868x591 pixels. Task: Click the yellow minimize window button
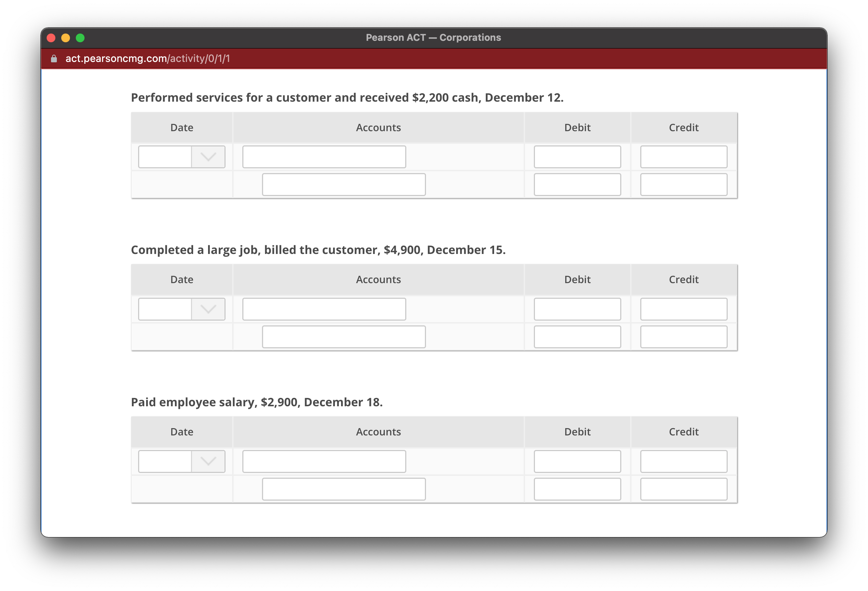coord(66,38)
